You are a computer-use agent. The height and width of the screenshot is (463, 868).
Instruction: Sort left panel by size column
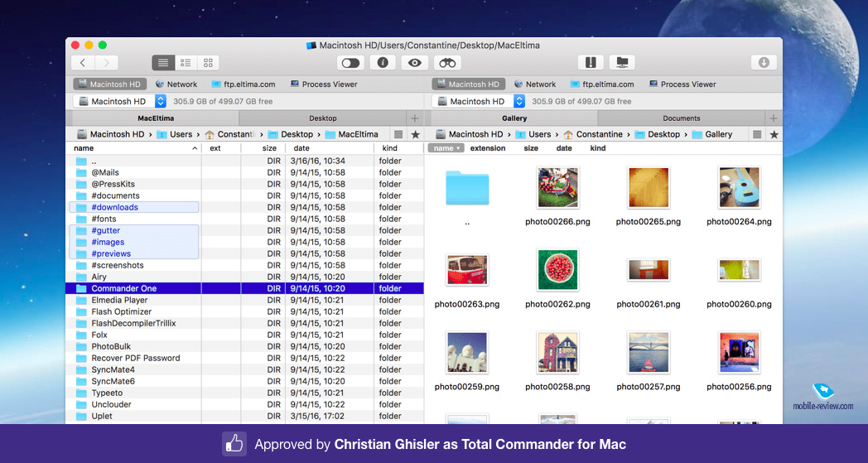(x=263, y=148)
